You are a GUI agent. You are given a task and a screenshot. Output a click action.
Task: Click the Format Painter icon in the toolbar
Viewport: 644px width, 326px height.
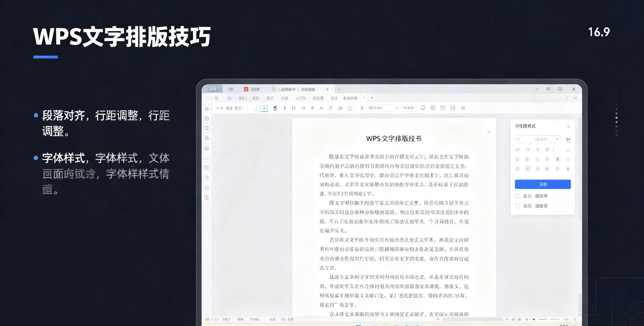pos(275,108)
